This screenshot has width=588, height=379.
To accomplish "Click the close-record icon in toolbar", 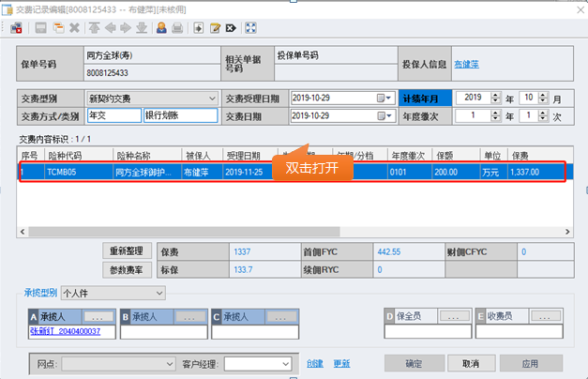I will point(17,28).
